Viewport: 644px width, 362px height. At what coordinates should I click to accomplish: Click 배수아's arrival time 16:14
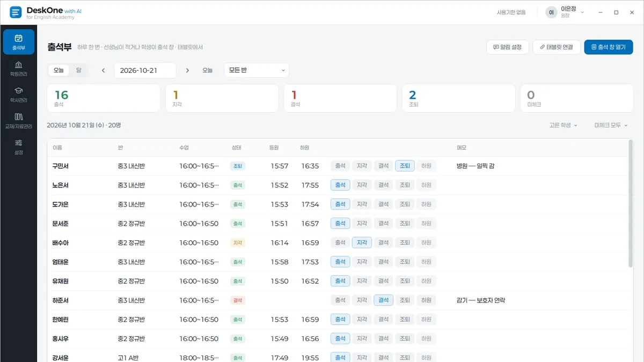tap(279, 243)
